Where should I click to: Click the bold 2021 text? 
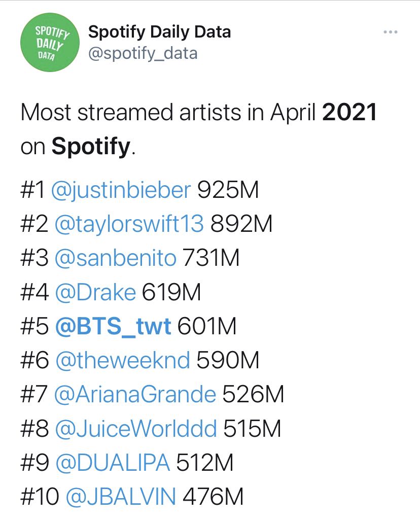point(349,112)
